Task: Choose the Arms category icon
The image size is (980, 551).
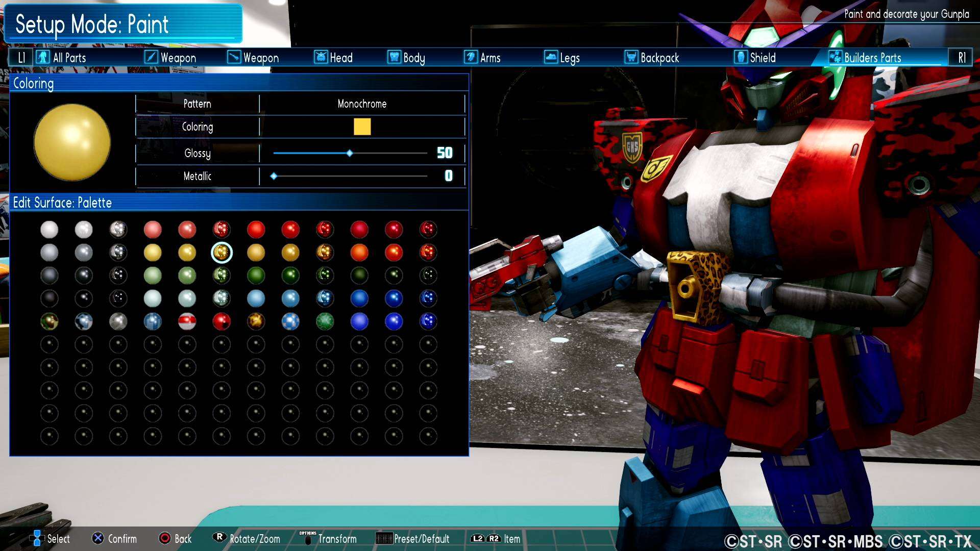Action: tap(471, 57)
